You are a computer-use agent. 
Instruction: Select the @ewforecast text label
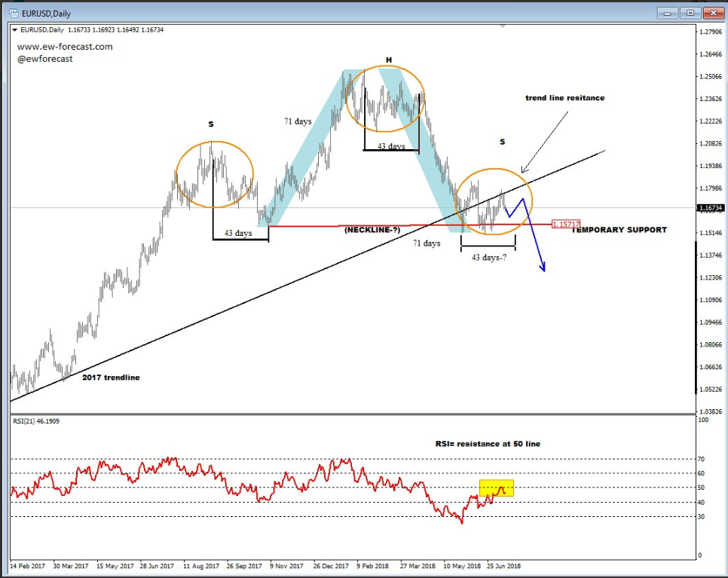pos(45,59)
